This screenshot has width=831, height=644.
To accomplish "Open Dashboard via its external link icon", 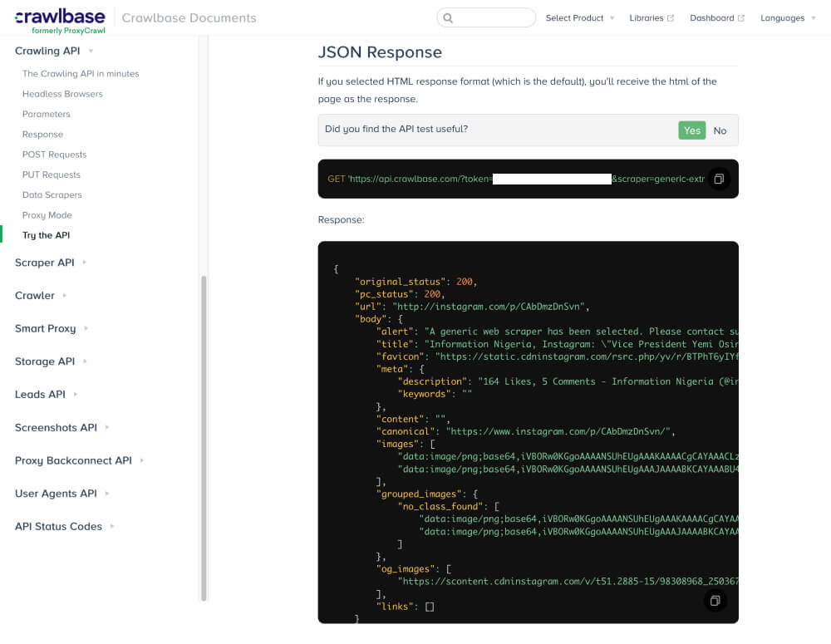I will 740,17.
